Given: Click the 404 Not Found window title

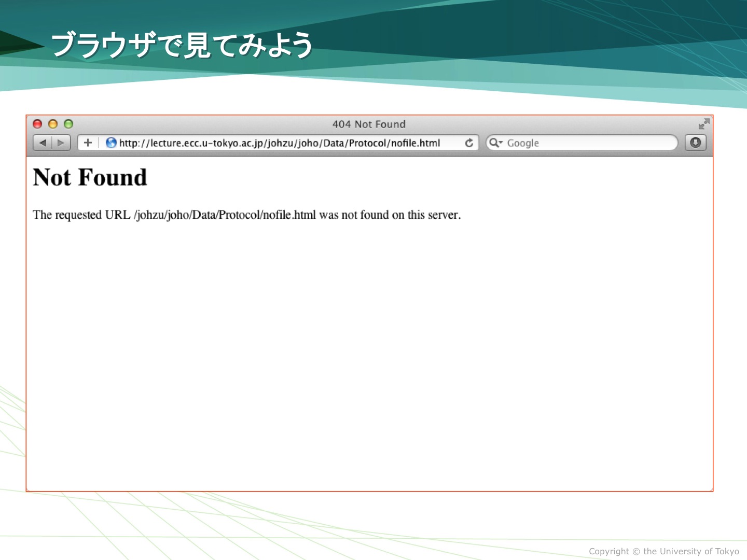Looking at the screenshot, I should (x=369, y=124).
